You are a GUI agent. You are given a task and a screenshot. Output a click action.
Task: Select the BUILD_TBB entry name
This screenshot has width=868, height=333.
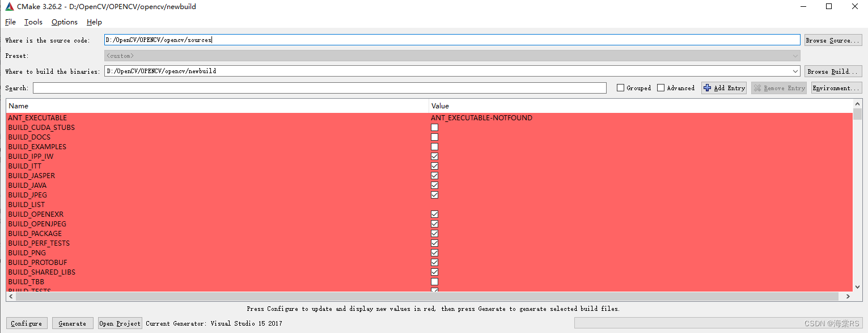tap(26, 282)
